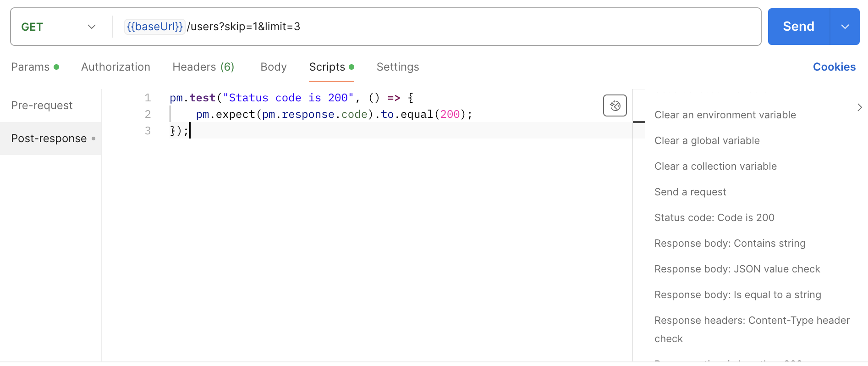Click the request URL input field
Viewport: 868px width, 366px height.
[458, 27]
